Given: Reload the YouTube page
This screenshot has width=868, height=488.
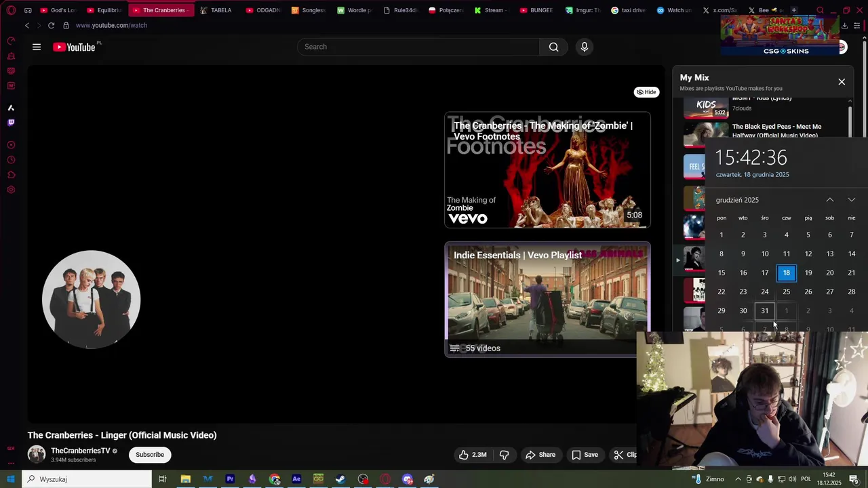Looking at the screenshot, I should click(x=51, y=25).
